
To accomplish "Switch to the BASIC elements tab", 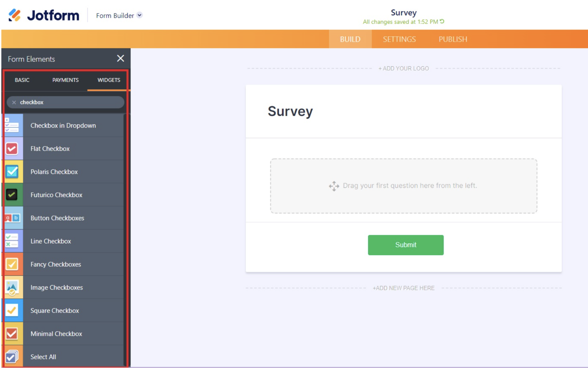I will point(22,80).
